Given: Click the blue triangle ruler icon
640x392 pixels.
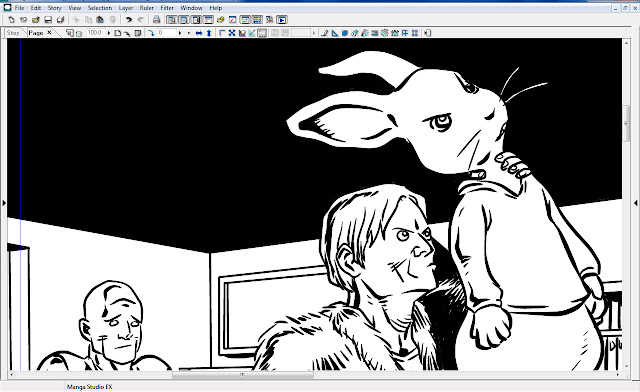Looking at the screenshot, I should point(335,33).
